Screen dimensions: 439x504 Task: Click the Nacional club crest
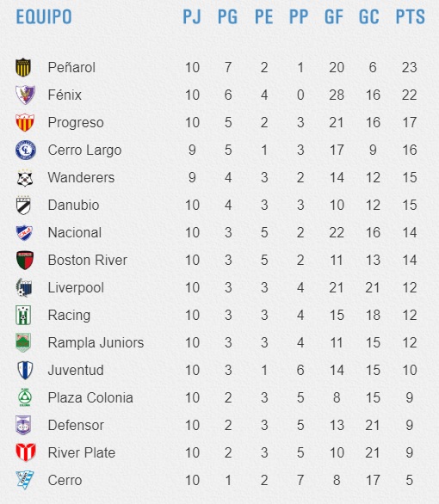(x=24, y=233)
